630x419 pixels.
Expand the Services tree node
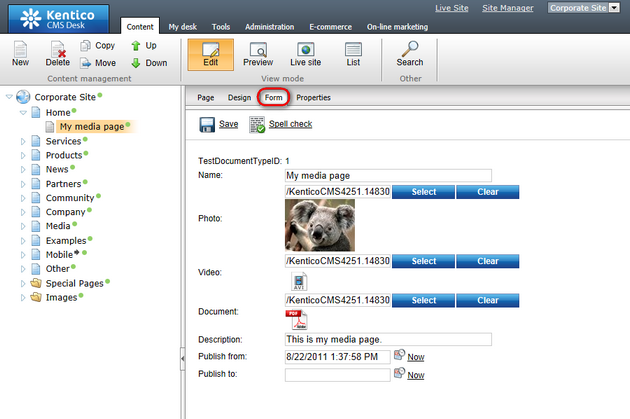point(23,141)
